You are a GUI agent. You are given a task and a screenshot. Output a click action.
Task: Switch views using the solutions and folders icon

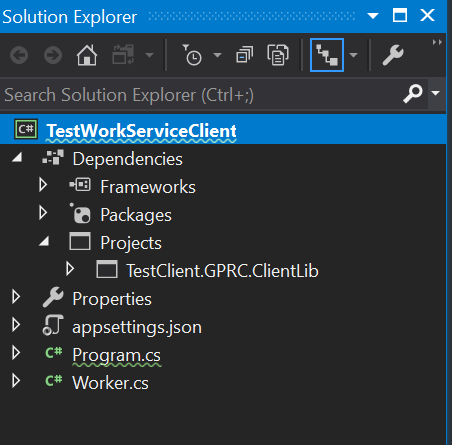pos(123,54)
